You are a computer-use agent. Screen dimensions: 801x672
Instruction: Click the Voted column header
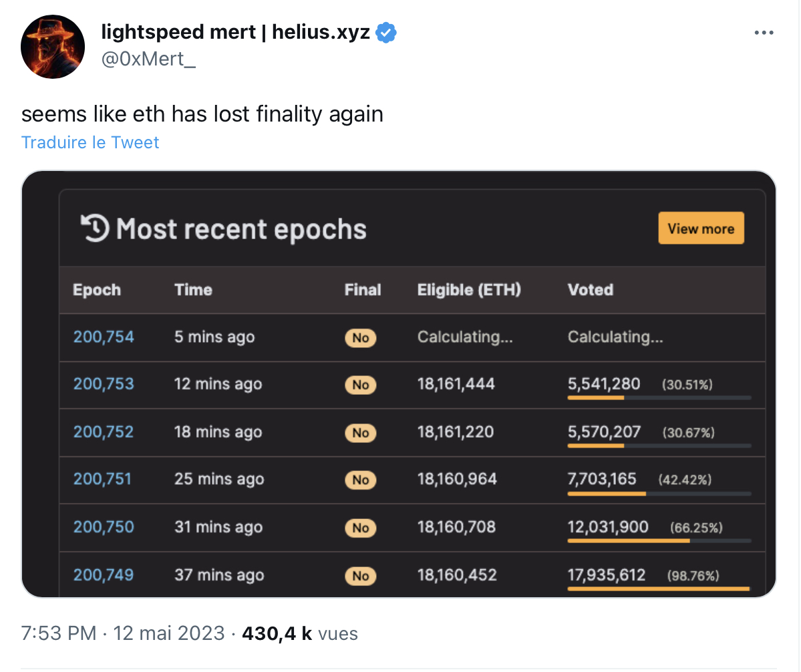(x=591, y=290)
